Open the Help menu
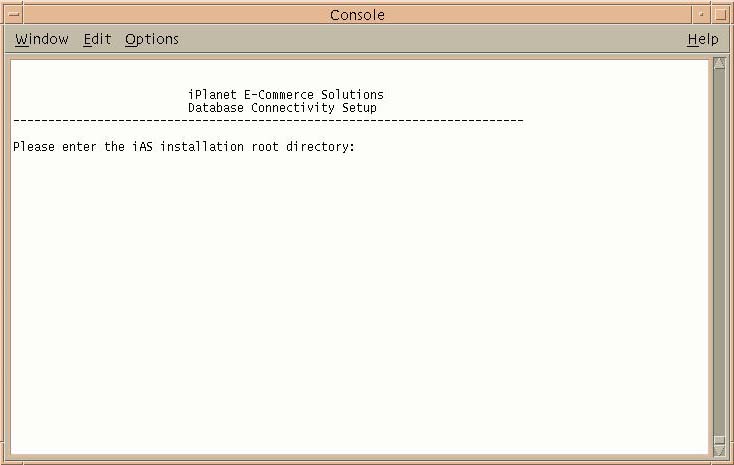 coord(703,39)
